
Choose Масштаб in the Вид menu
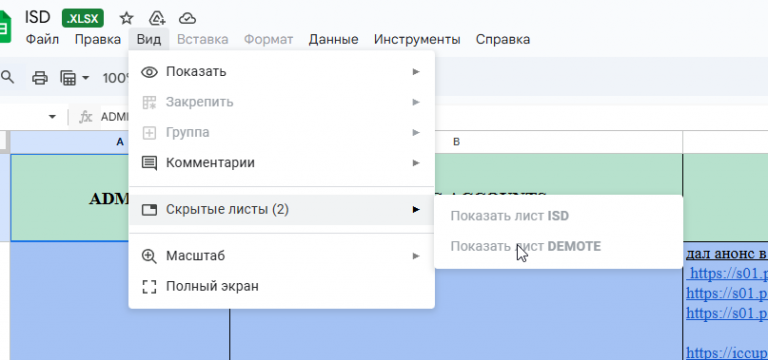coord(282,256)
